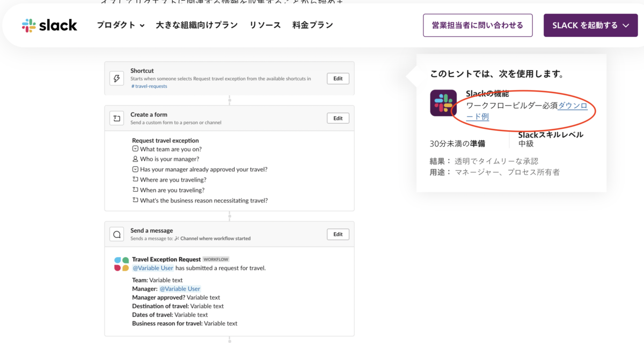The height and width of the screenshot is (343, 644).
Task: Open the 大きな組織向けプラン menu item
Action: (197, 25)
